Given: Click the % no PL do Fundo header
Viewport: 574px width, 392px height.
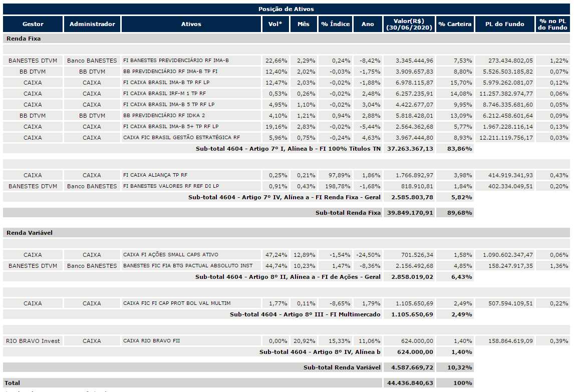Looking at the screenshot, I should click(553, 24).
